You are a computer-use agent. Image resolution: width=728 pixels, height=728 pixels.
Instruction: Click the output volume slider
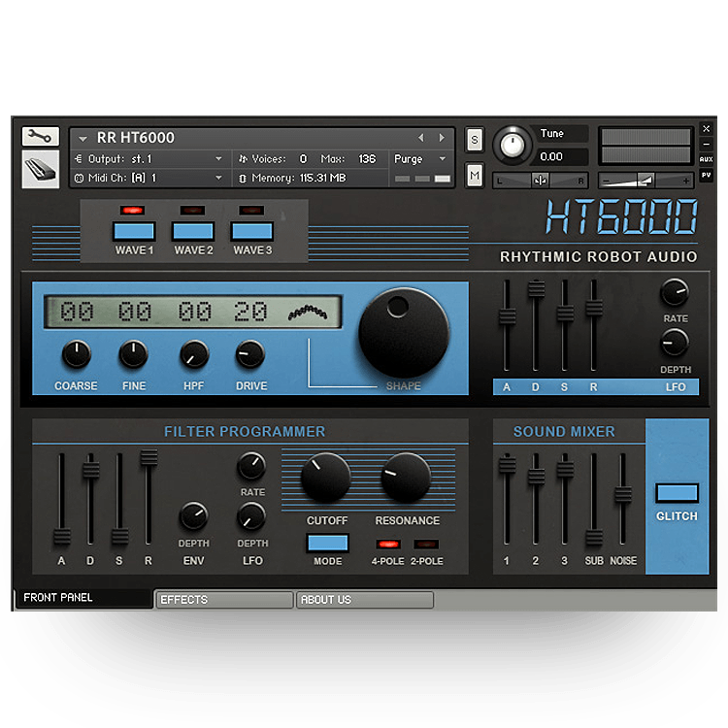(x=645, y=181)
